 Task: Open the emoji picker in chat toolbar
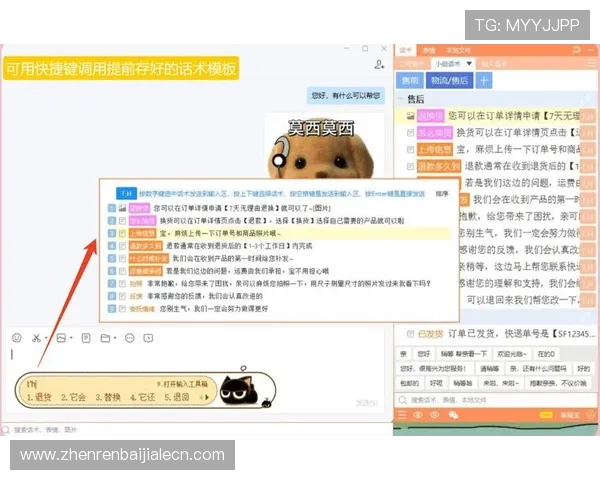[x=17, y=338]
